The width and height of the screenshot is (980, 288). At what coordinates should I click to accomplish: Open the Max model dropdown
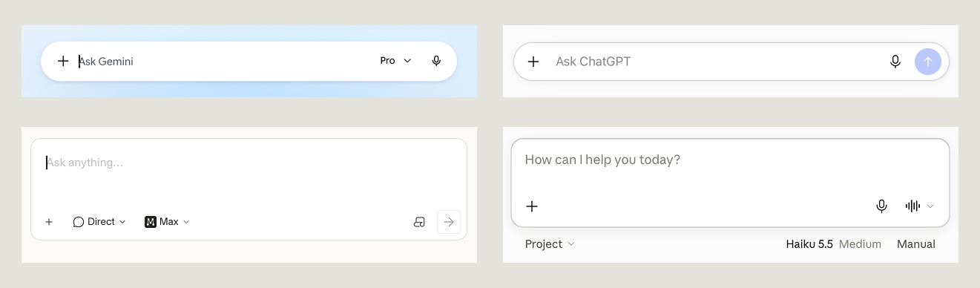pyautogui.click(x=168, y=222)
